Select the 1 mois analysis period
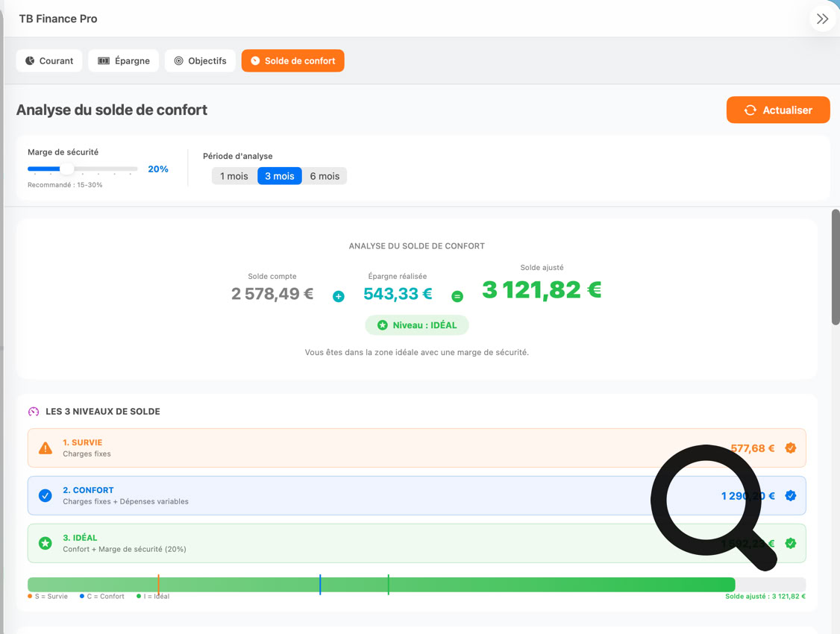This screenshot has width=840, height=634. tap(234, 176)
